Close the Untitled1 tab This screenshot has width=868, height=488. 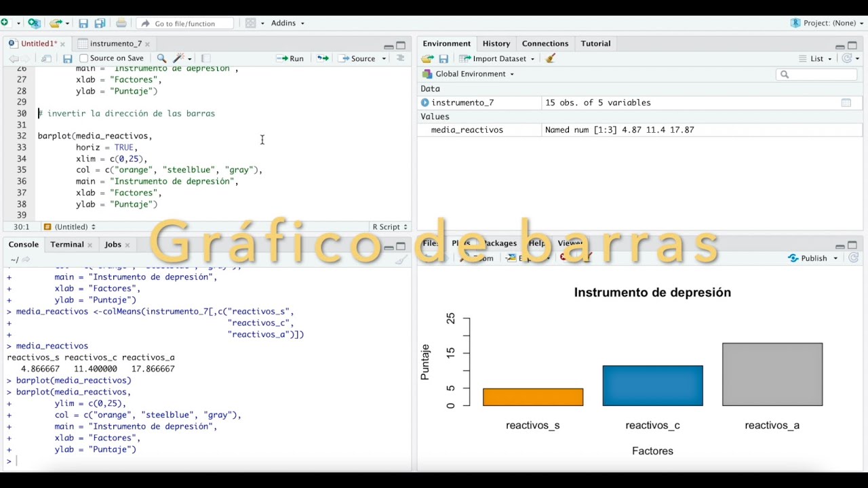pyautogui.click(x=62, y=44)
